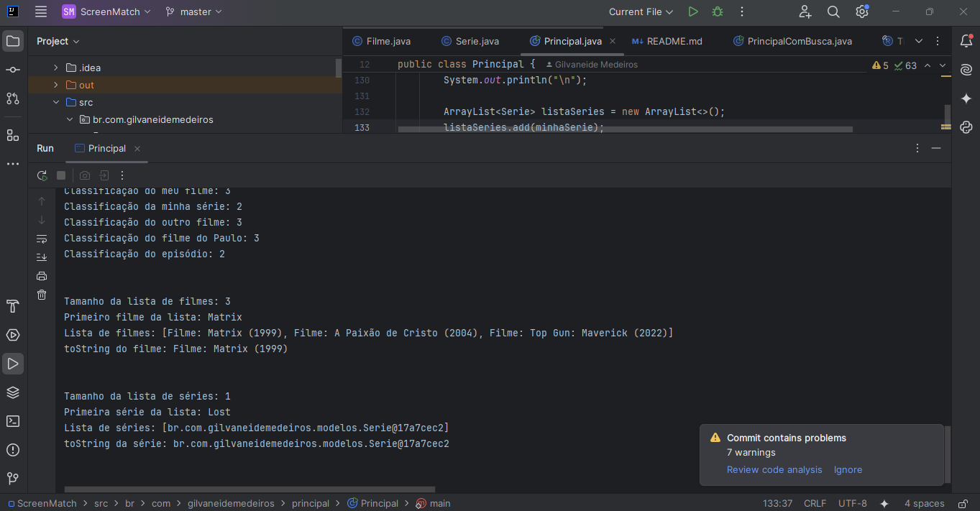Open Code With Me add-user icon
This screenshot has height=511, width=980.
click(x=805, y=11)
